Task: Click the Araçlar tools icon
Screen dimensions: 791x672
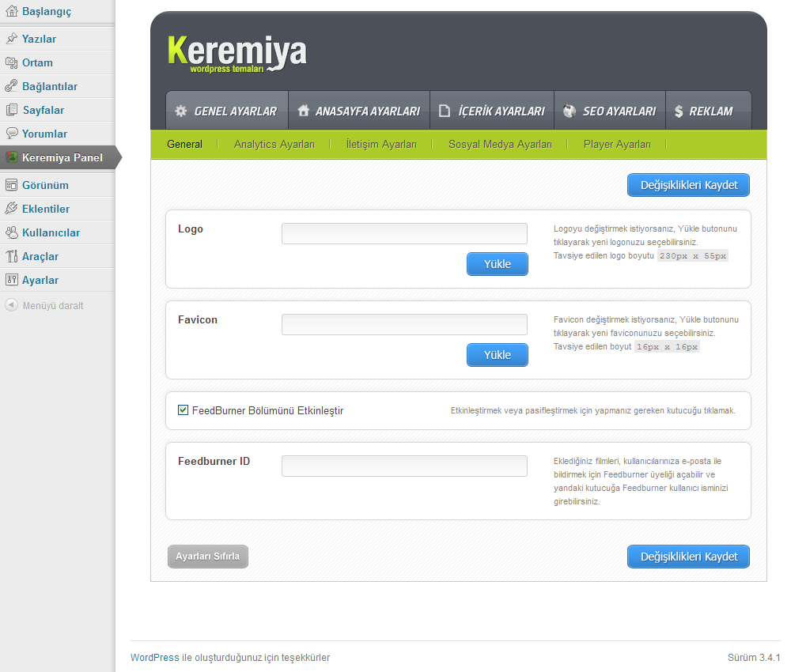Action: [11, 256]
